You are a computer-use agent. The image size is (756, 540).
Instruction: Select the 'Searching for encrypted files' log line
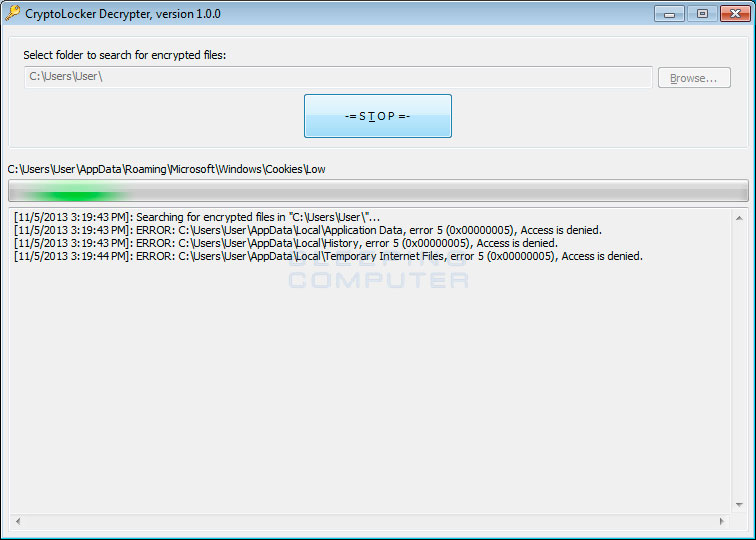coord(197,217)
